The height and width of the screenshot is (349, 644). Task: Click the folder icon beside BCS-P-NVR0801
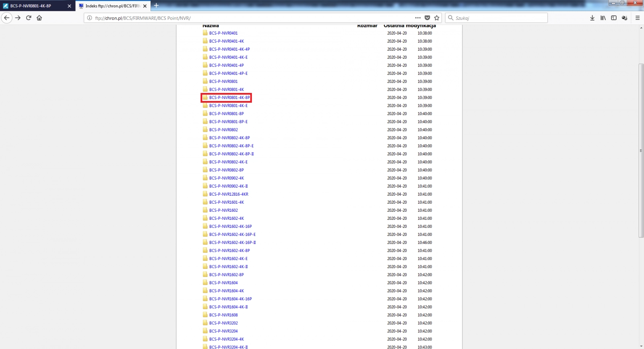(x=205, y=81)
